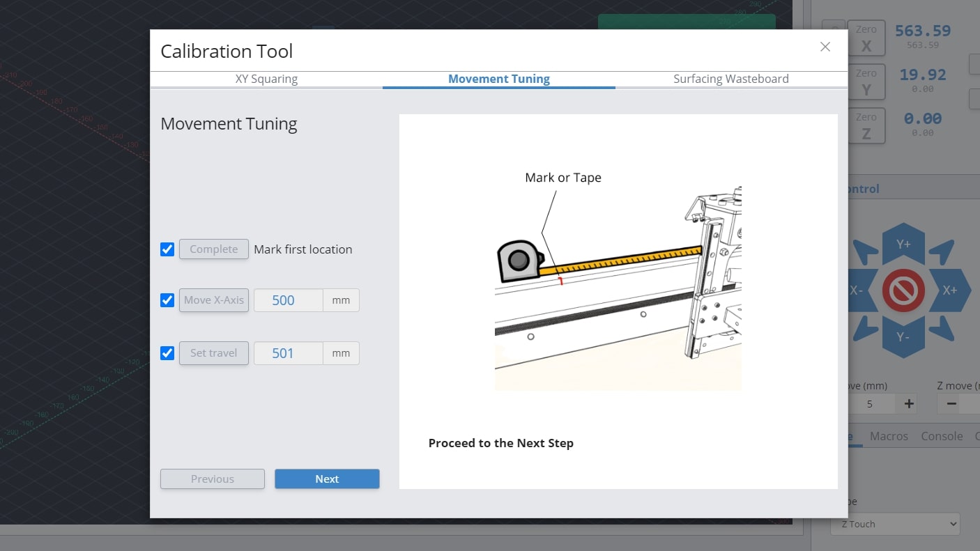Click the X- Y+ diagonal jog arrow

click(866, 252)
